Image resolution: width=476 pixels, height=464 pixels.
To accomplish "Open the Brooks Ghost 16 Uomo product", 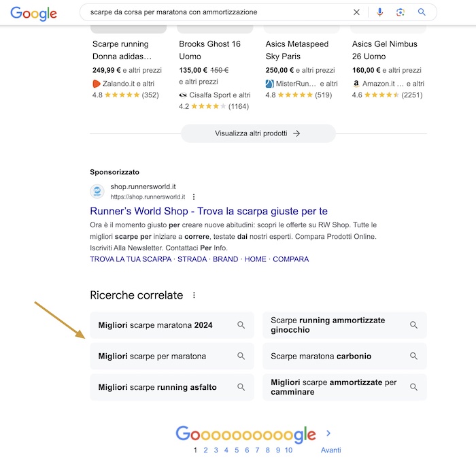I will pos(209,50).
